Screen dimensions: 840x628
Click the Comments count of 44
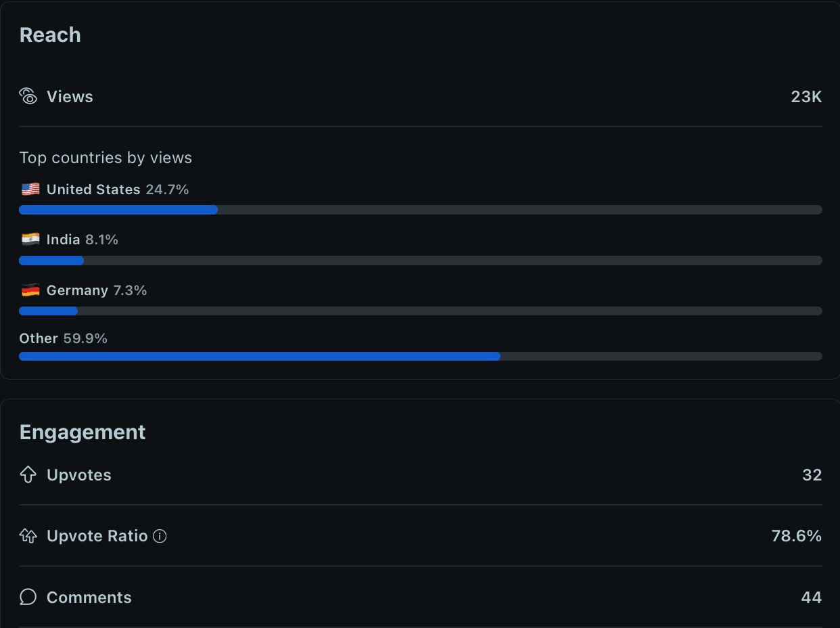(811, 598)
